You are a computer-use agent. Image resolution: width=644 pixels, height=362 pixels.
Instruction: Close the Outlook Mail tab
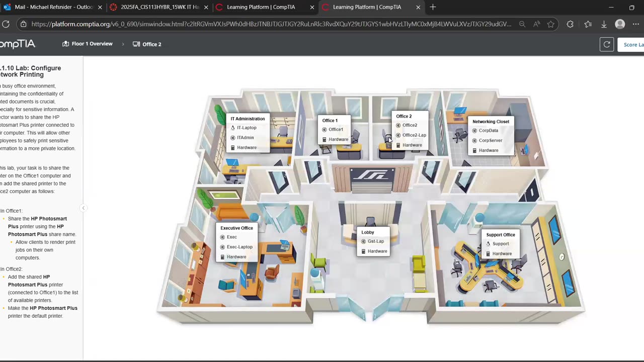(100, 7)
